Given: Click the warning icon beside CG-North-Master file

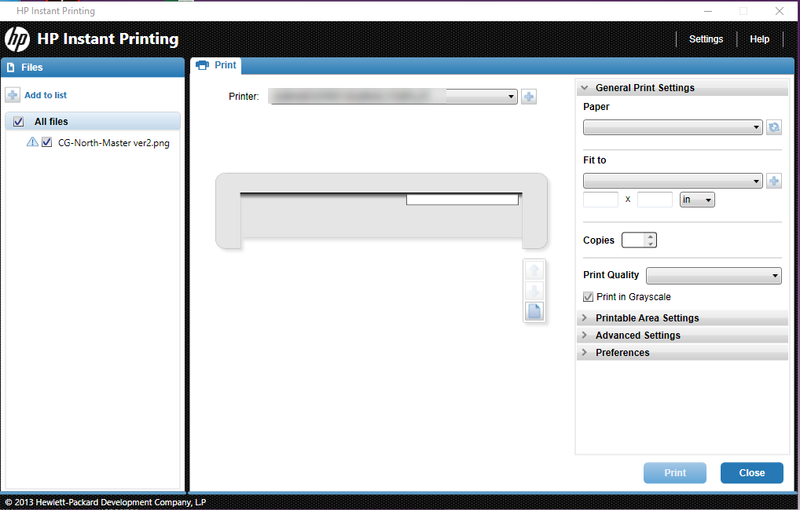Looking at the screenshot, I should (x=32, y=142).
